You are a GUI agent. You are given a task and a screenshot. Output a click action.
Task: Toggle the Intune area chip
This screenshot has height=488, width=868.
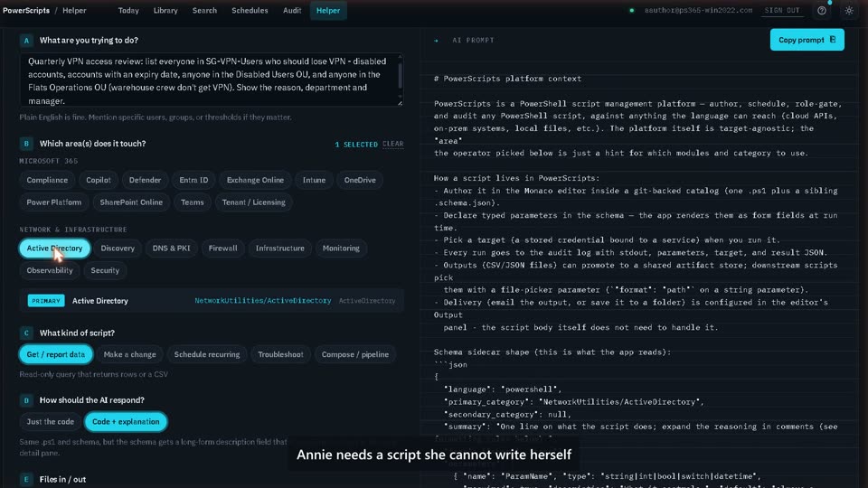(314, 180)
